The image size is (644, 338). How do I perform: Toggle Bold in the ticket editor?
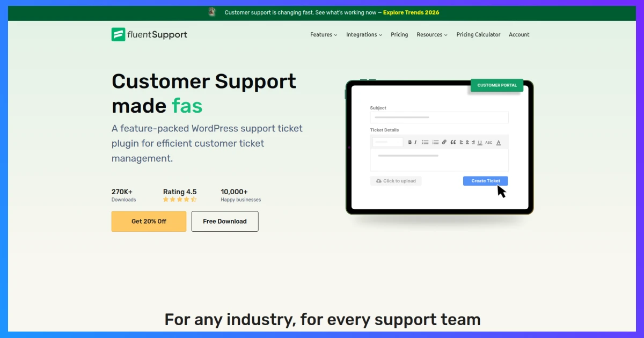(410, 142)
